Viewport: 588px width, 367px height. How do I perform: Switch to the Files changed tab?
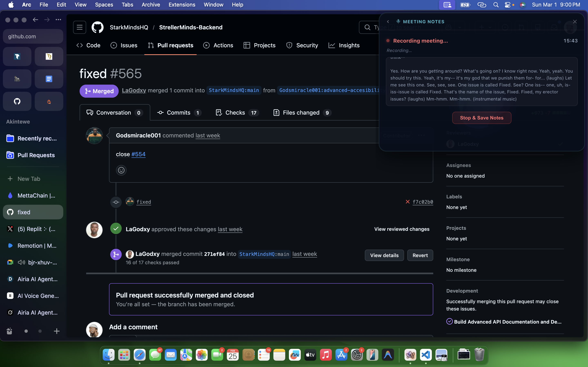302,113
